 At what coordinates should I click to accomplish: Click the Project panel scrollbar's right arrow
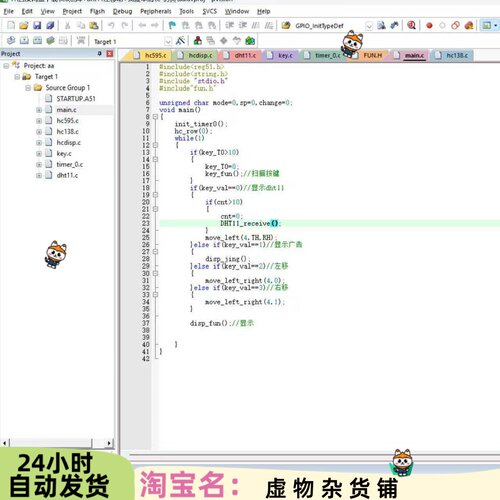(x=109, y=443)
